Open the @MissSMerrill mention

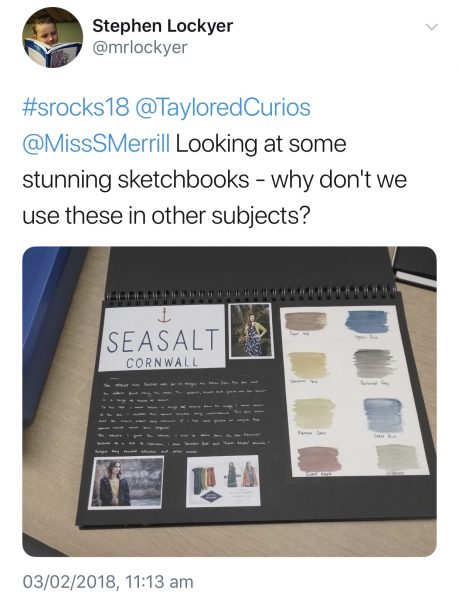click(96, 143)
